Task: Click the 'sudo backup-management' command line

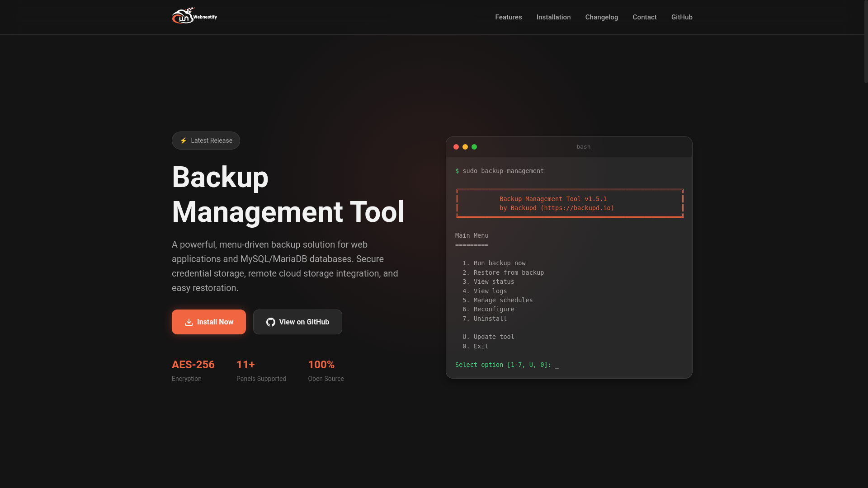Action: 500,171
